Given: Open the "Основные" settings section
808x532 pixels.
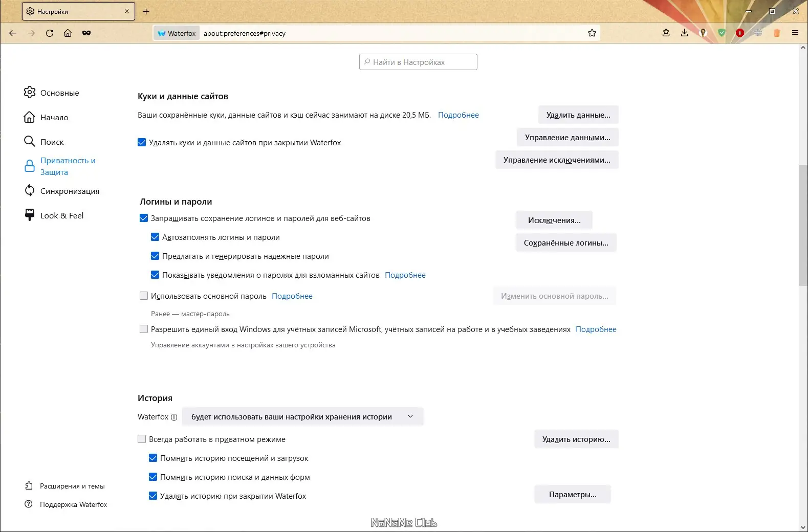Looking at the screenshot, I should [x=59, y=93].
